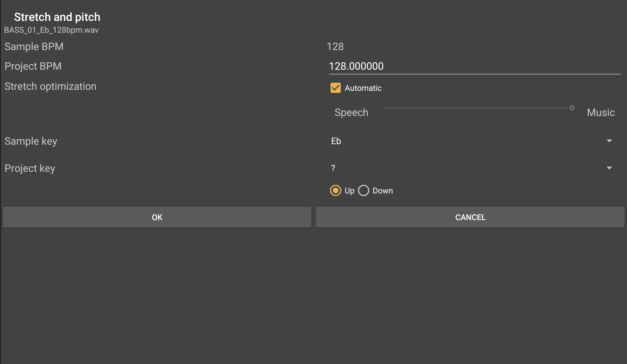The width and height of the screenshot is (627, 364).
Task: Click the Sample BPM value 128
Action: pyautogui.click(x=335, y=47)
